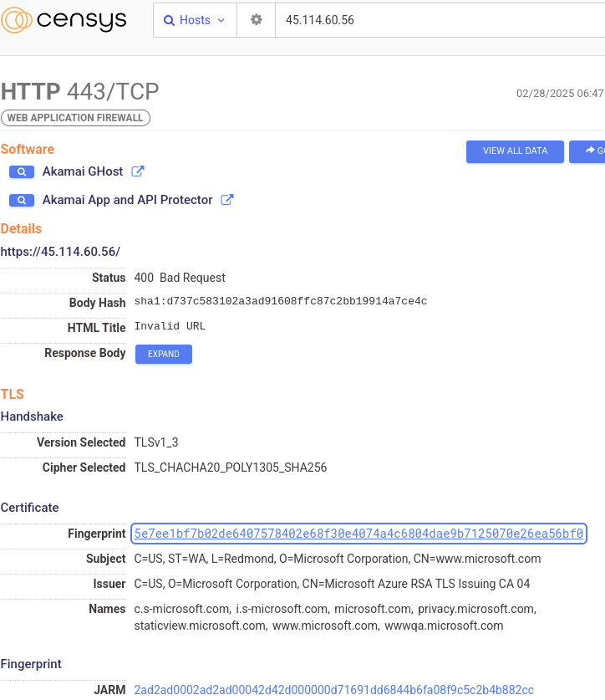
Task: Click the search field containing 45.114.60.56
Action: [435, 20]
